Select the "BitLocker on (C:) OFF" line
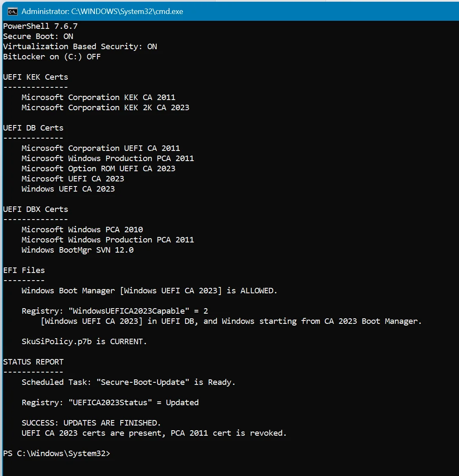 click(x=52, y=57)
